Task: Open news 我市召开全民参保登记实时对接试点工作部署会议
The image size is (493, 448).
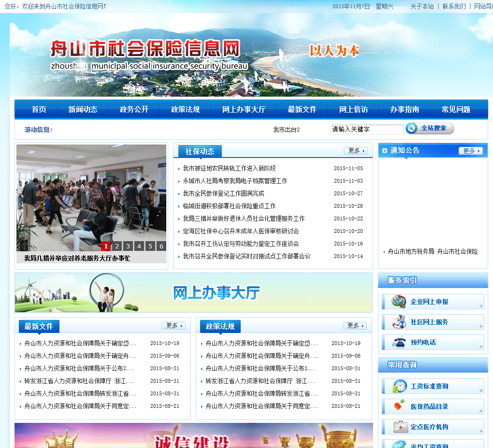Action: pyautogui.click(x=247, y=256)
